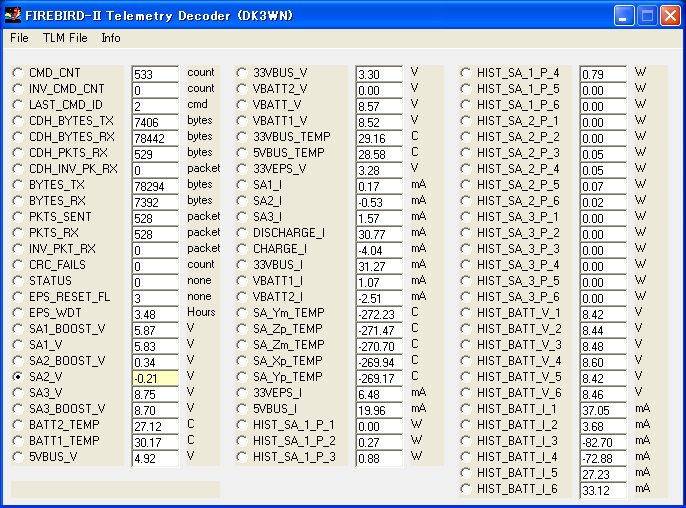The width and height of the screenshot is (686, 508).
Task: Select the DISCHARGE_I radio button
Action: click(x=242, y=233)
